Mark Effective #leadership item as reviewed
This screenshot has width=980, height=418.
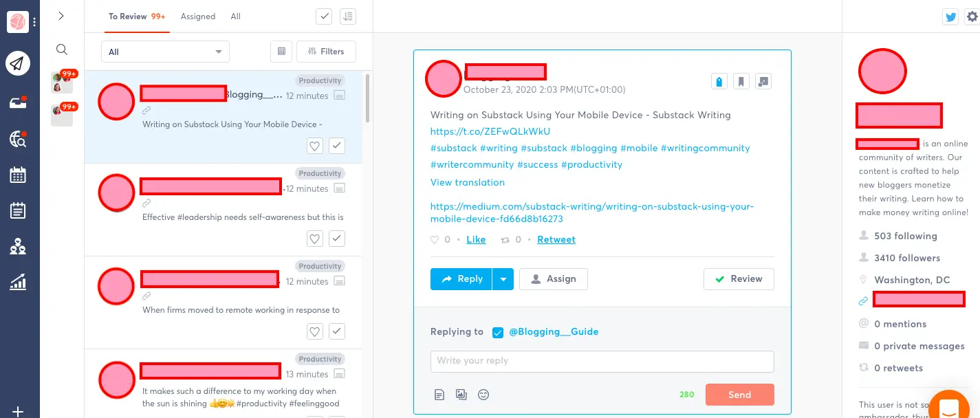tap(337, 239)
